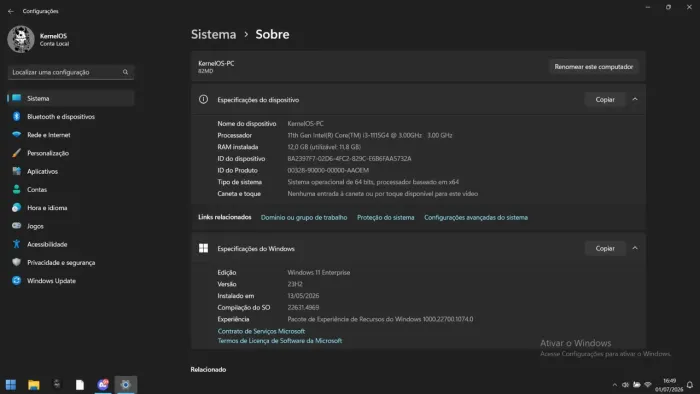Click the Sistema breadcrumb in the header
This screenshot has width=700, height=394.
213,34
